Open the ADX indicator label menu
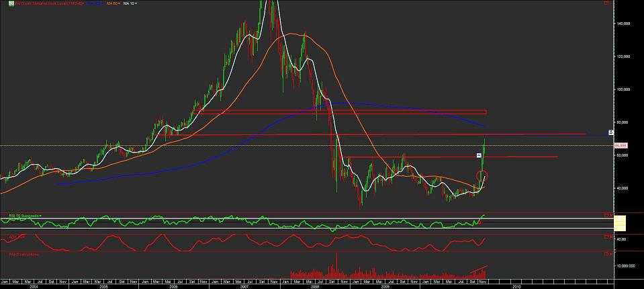 tap(17, 237)
